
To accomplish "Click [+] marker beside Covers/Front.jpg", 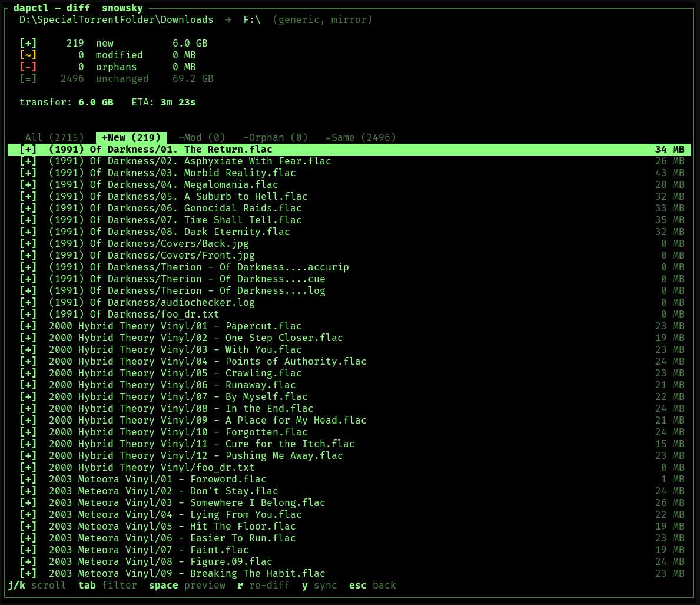I will tap(28, 256).
